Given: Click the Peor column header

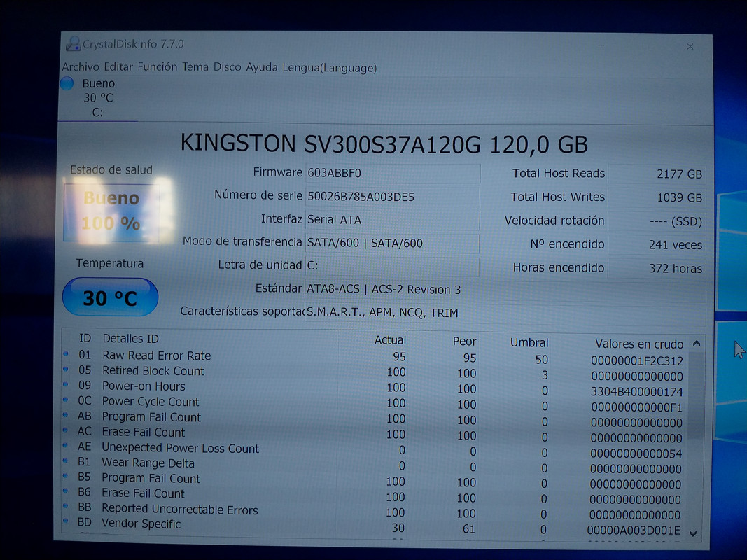Looking at the screenshot, I should (x=464, y=342).
